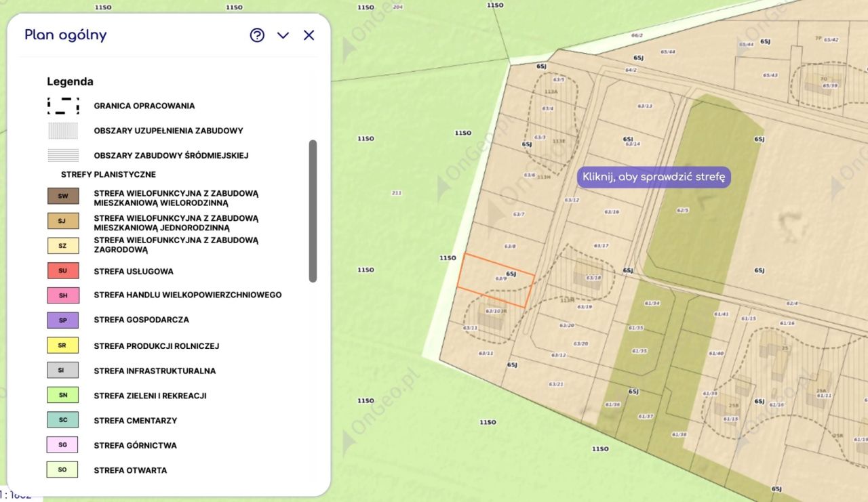Click the 'Strefa handlu wielkopowierzchniowego' legend label

(188, 295)
